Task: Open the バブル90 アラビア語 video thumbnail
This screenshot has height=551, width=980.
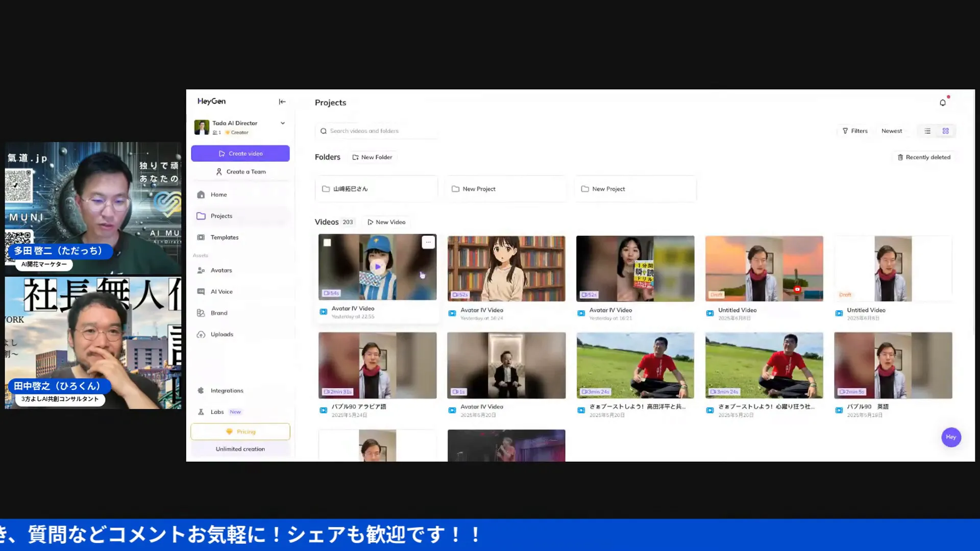Action: [378, 365]
